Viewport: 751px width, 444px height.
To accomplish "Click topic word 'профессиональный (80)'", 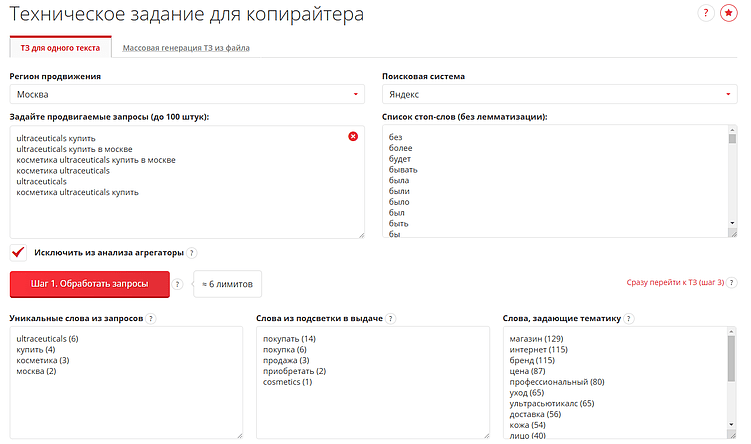I will [557, 382].
